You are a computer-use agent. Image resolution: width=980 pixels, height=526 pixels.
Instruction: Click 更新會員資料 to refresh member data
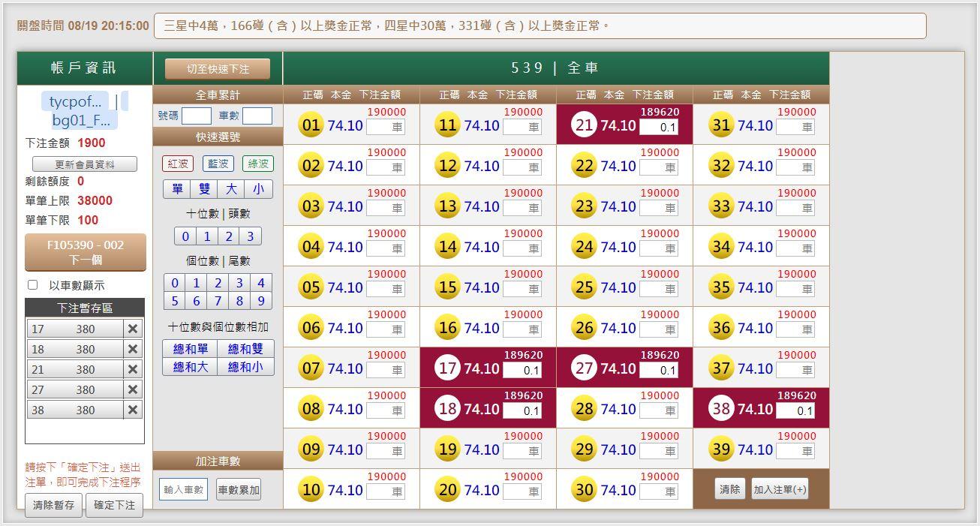coord(85,164)
